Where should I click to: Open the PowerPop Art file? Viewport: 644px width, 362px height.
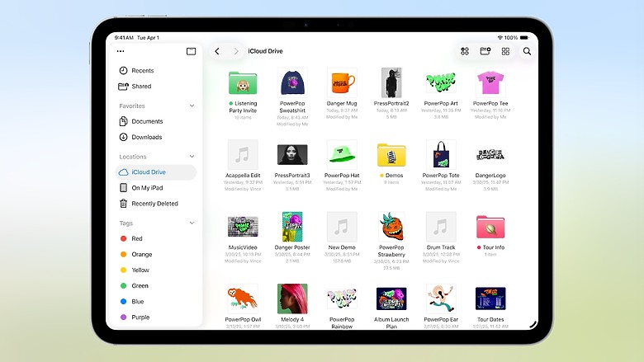click(x=441, y=83)
